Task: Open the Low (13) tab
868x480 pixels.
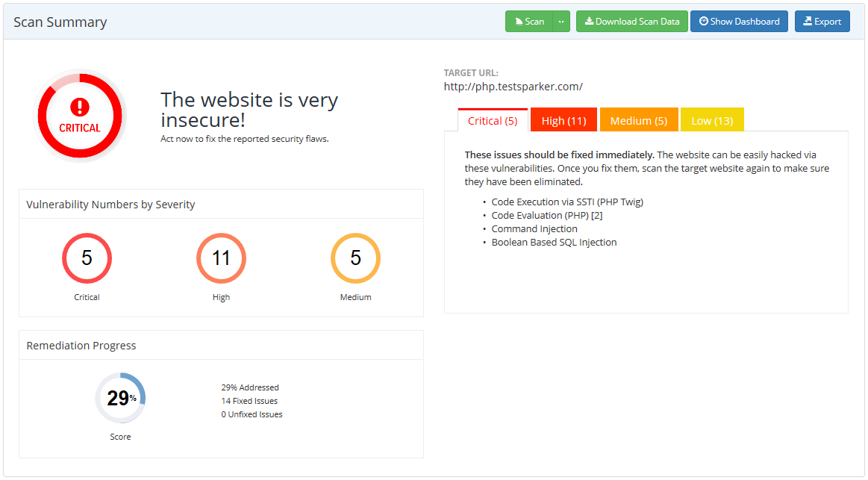Action: point(711,121)
